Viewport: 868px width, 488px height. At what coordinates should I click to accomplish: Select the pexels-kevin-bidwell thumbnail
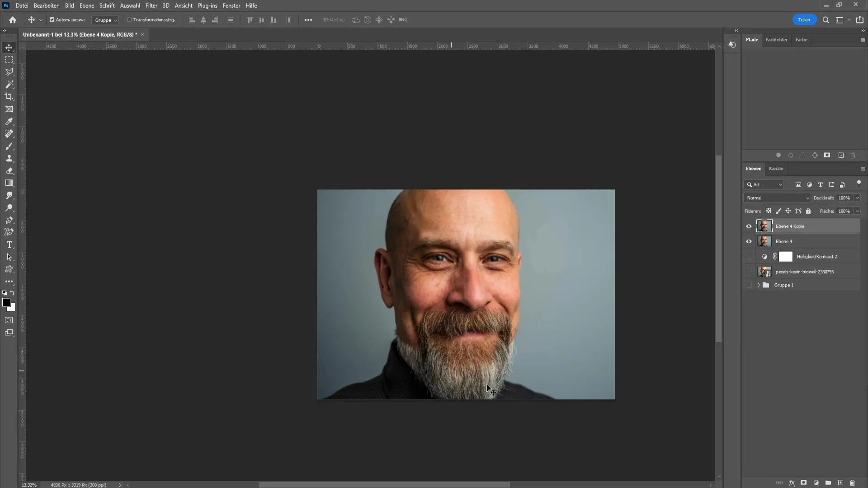tap(765, 271)
